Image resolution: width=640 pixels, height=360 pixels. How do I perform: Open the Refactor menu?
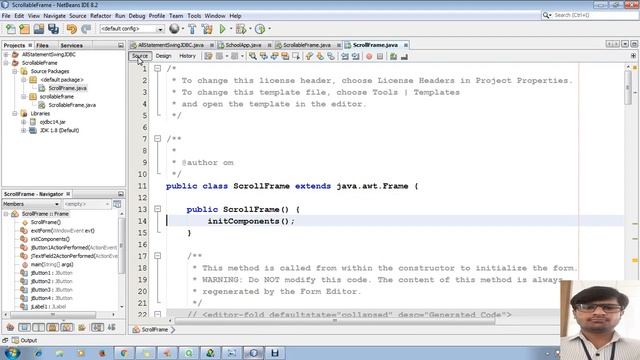100,16
